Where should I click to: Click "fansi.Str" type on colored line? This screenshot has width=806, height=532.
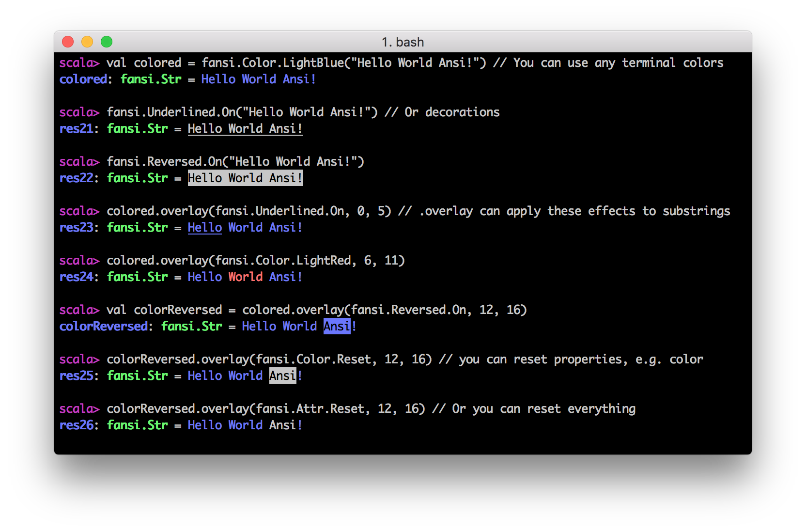tap(151, 79)
